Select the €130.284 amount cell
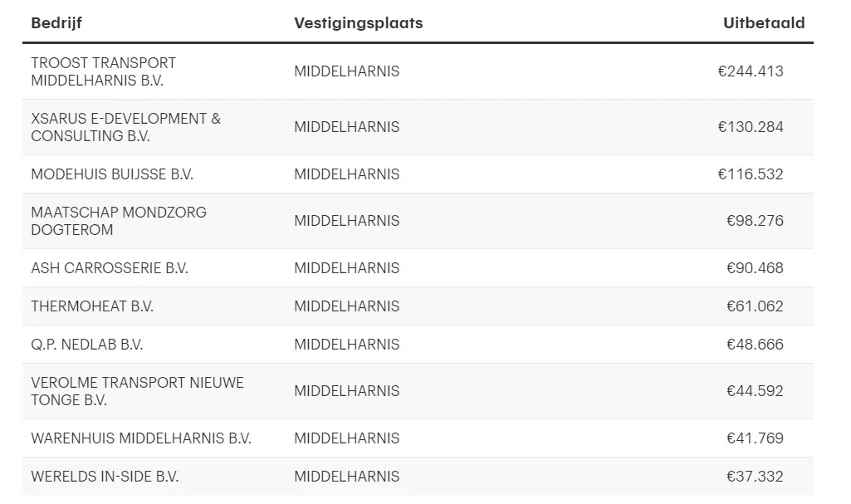The width and height of the screenshot is (851, 504). pos(751,127)
